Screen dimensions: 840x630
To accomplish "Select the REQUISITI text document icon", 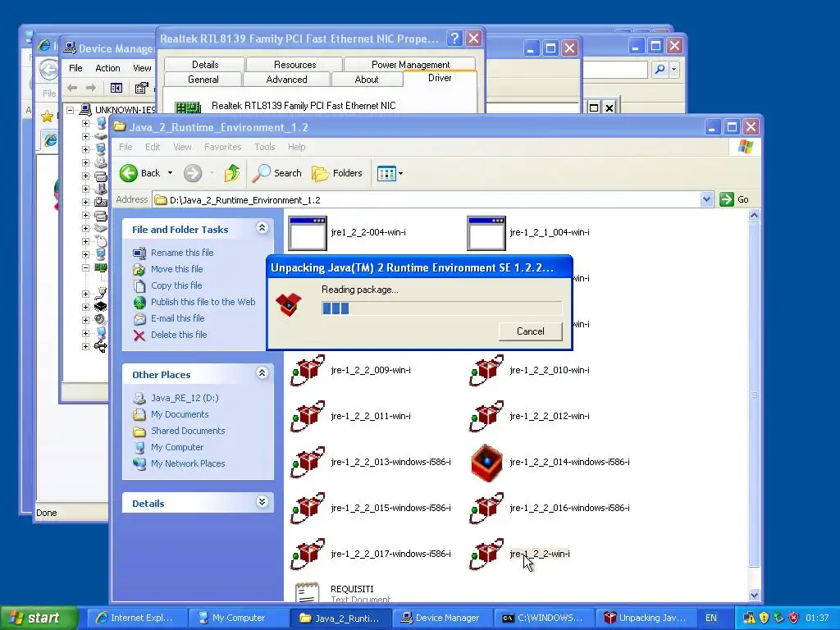I will point(308,592).
